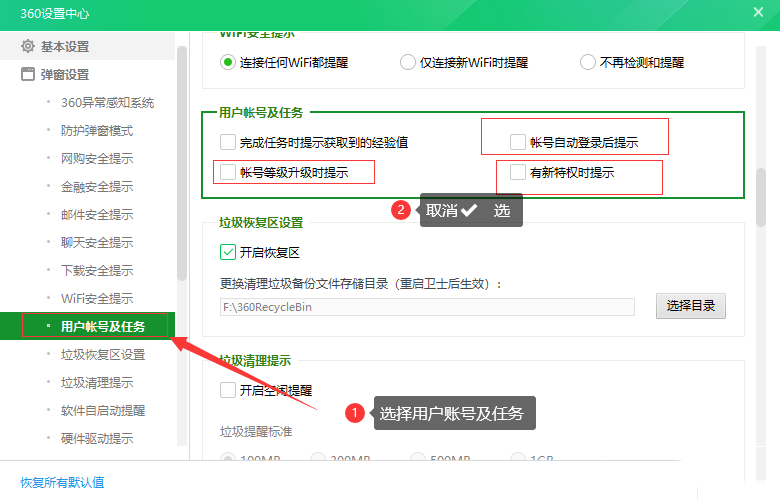Viewport: 780px width, 500px height.
Task: Click 弹窗设置 category label
Action: pyautogui.click(x=65, y=75)
